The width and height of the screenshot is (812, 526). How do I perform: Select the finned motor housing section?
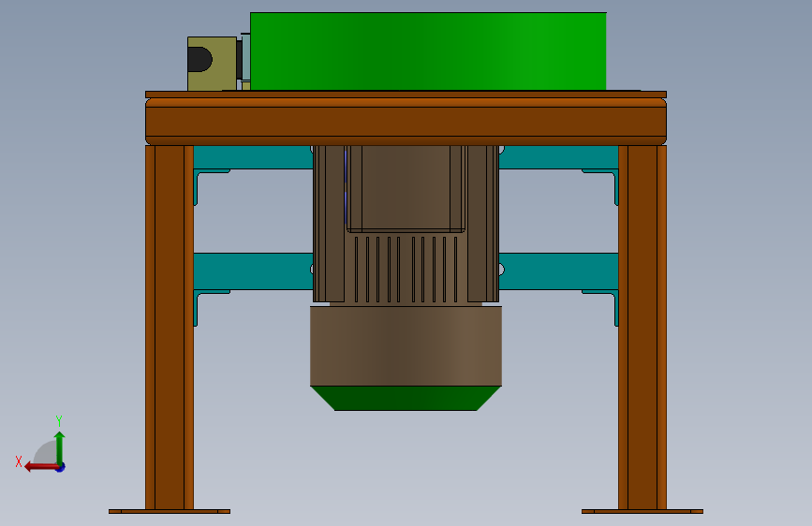406,269
